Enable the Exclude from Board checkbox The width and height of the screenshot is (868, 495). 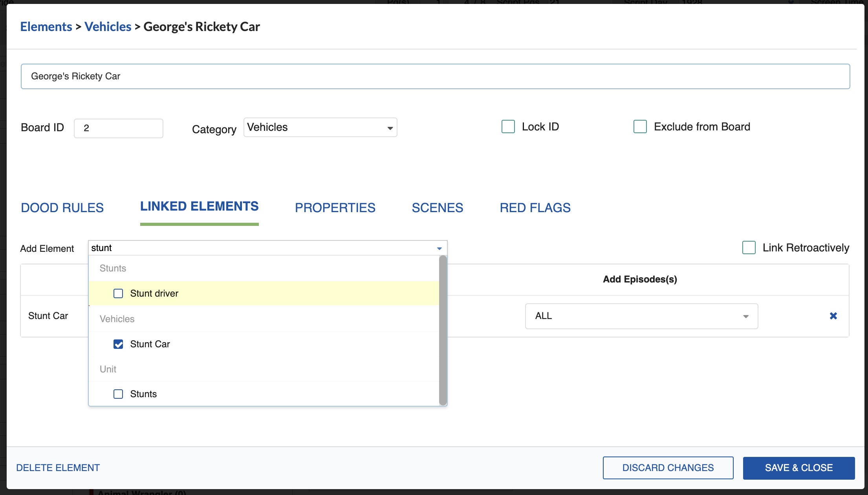(x=640, y=126)
